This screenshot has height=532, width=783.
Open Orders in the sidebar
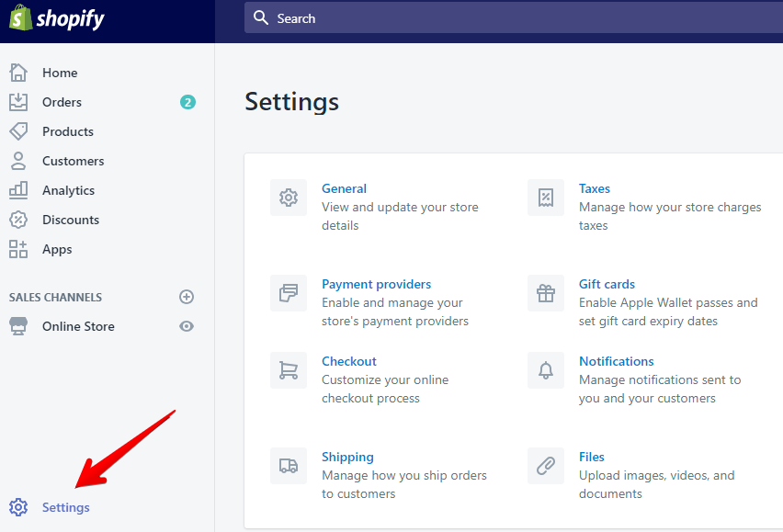click(x=62, y=102)
